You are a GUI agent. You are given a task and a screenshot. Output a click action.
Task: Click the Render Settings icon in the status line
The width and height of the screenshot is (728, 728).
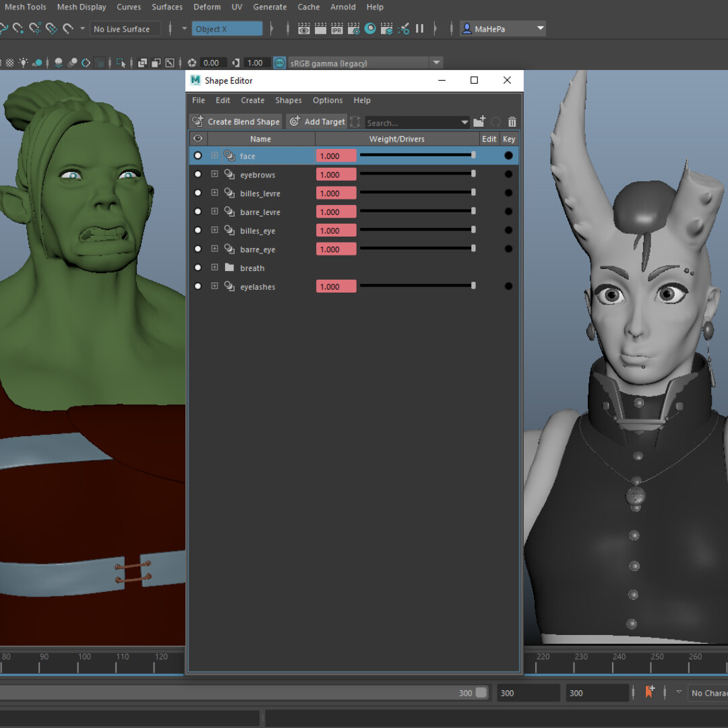pyautogui.click(x=353, y=29)
